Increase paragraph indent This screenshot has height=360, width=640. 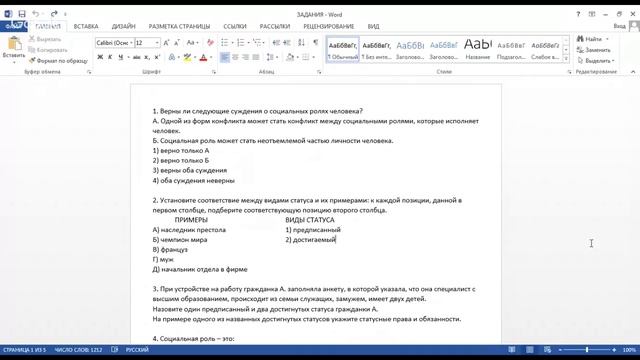[287, 42]
